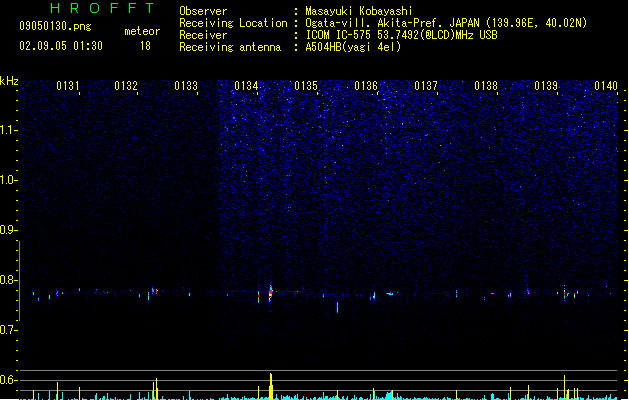629x400 pixels.
Task: Click the A504HB(yagi 4el) antenna text
Action: [353, 47]
